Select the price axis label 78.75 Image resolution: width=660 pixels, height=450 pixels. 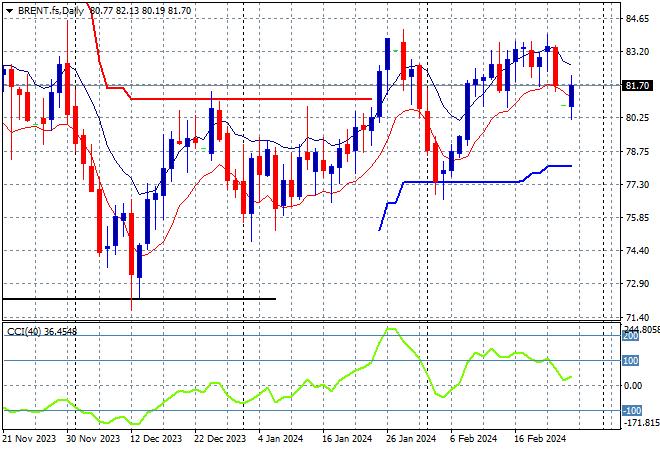click(x=637, y=152)
